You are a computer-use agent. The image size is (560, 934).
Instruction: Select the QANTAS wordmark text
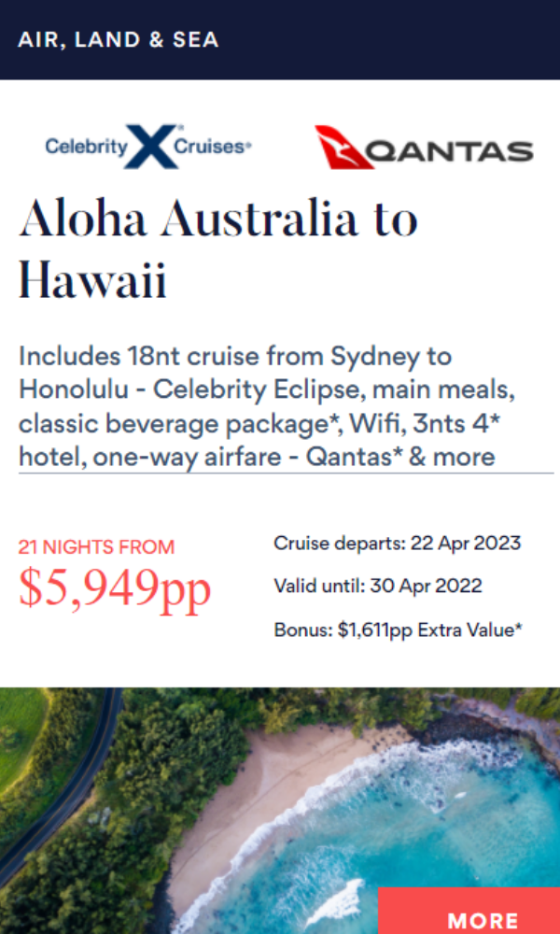[x=451, y=152]
